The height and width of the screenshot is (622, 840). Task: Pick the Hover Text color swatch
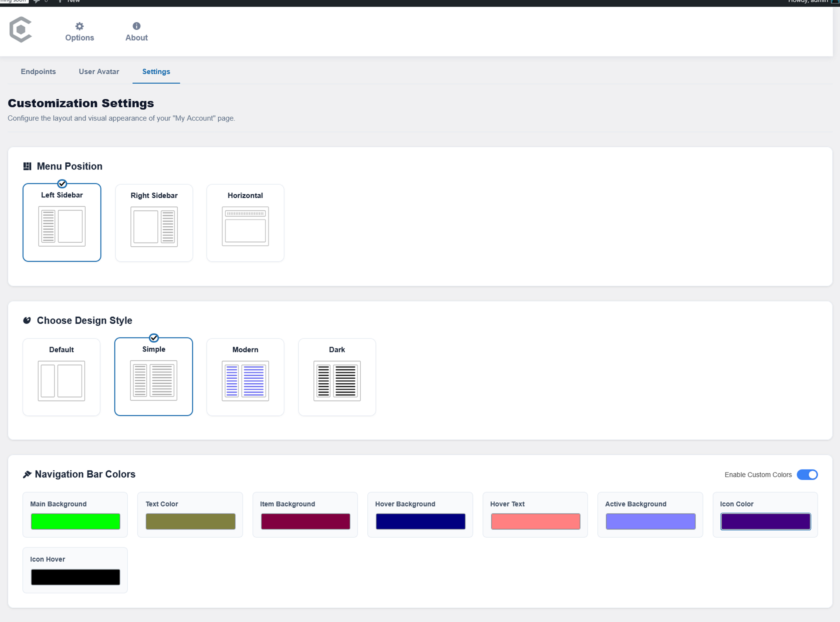(535, 522)
